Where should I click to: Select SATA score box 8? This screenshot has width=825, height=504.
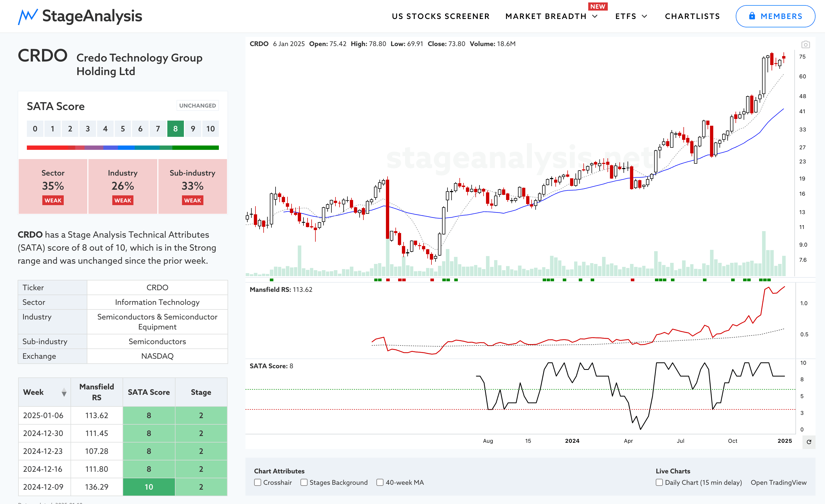point(175,129)
